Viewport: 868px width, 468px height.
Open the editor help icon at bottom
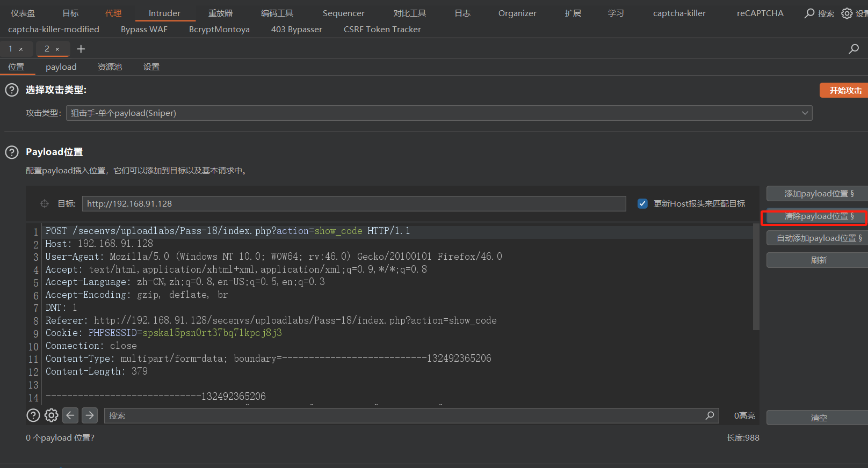(x=33, y=415)
